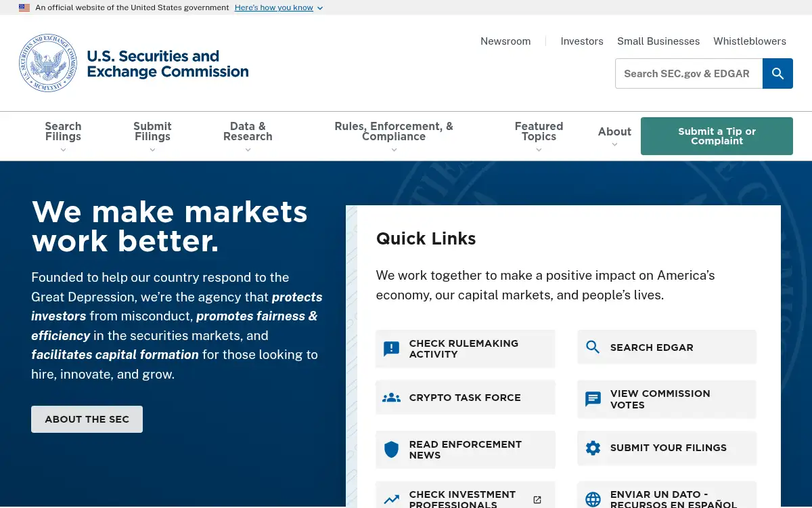Viewport: 812px width, 508px height.
Task: Expand the Here's how you know chevron
Action: (320, 8)
